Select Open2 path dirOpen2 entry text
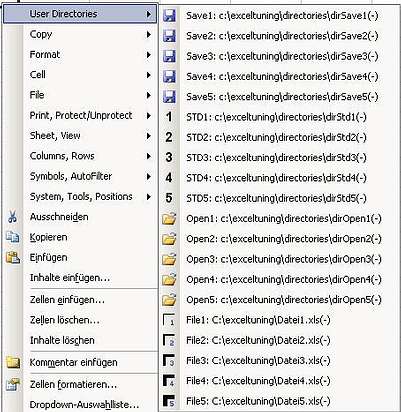This screenshot has height=412, width=401. coord(284,239)
